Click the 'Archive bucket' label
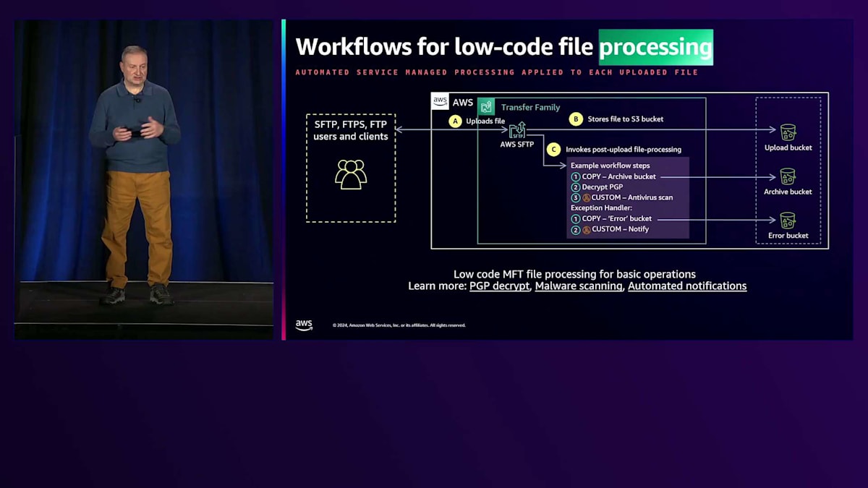This screenshot has height=488, width=868. point(788,192)
